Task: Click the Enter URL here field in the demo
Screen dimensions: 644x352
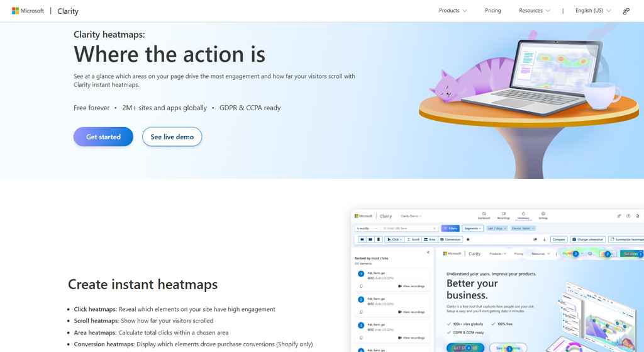Action: click(x=407, y=228)
